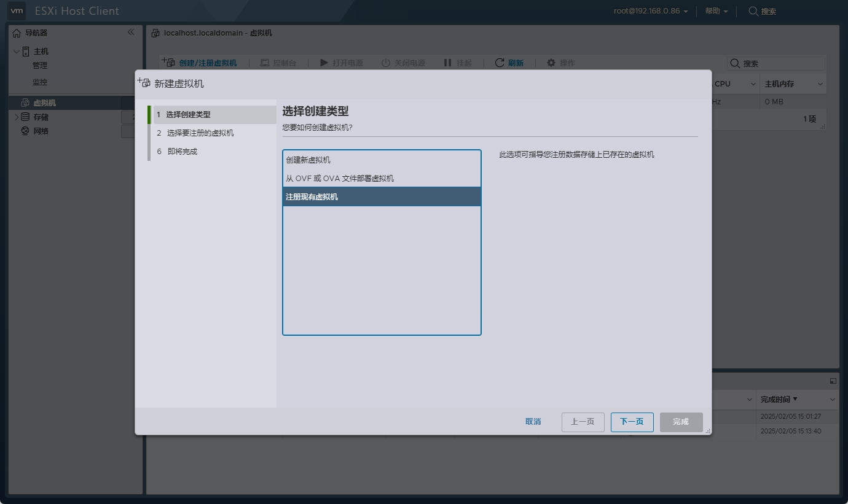
Task: Select 创建新虚拟机 option in list
Action: pos(308,160)
